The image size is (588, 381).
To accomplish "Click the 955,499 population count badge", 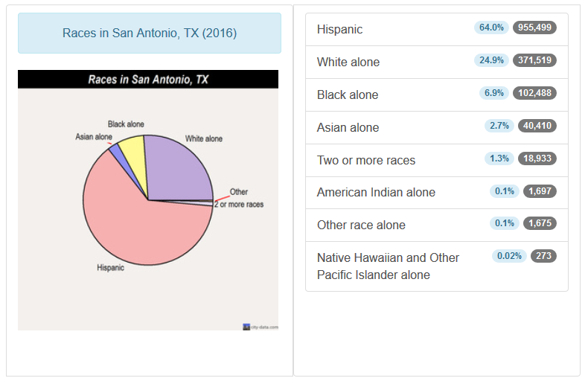I will (534, 28).
